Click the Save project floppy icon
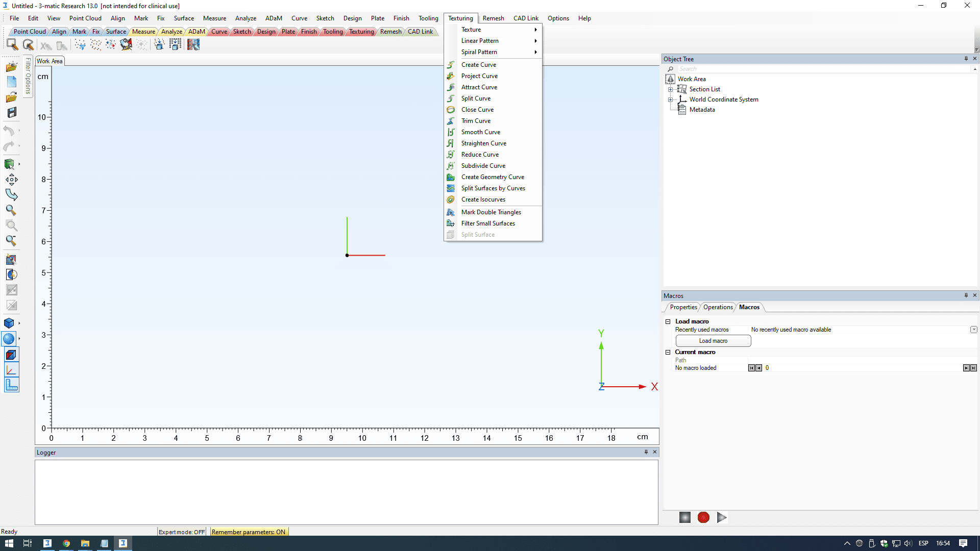 (x=11, y=112)
